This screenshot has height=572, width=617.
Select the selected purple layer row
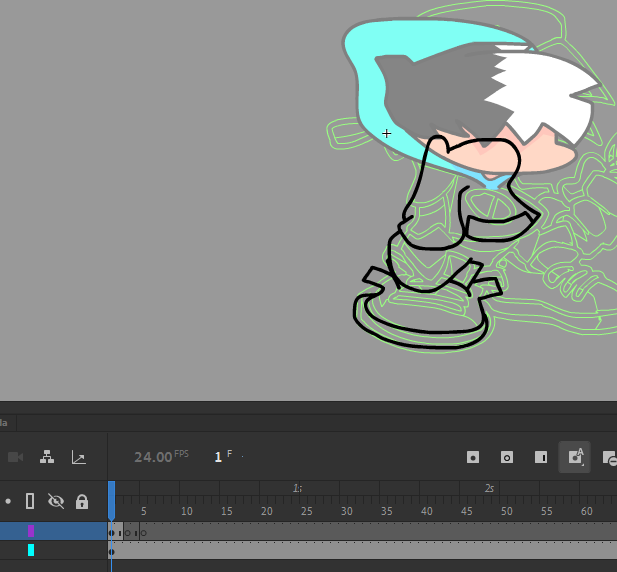(54, 531)
